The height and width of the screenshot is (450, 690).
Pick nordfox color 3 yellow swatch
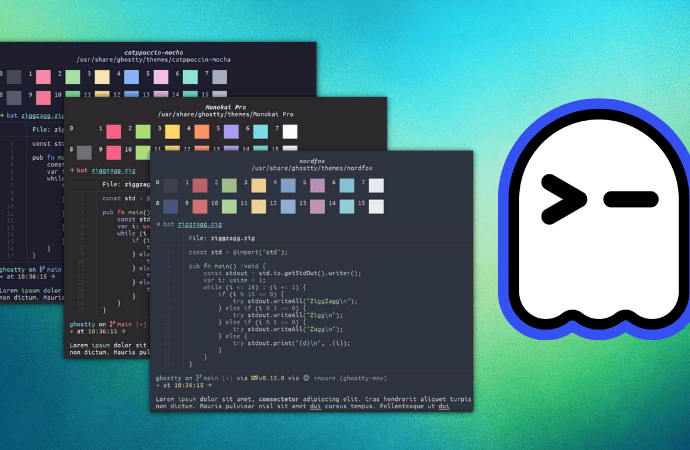coord(259,186)
